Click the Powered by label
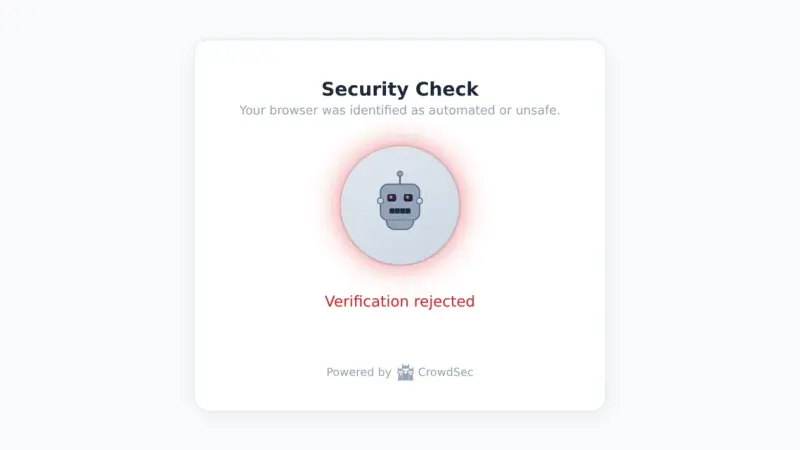The width and height of the screenshot is (800, 450). click(x=359, y=372)
